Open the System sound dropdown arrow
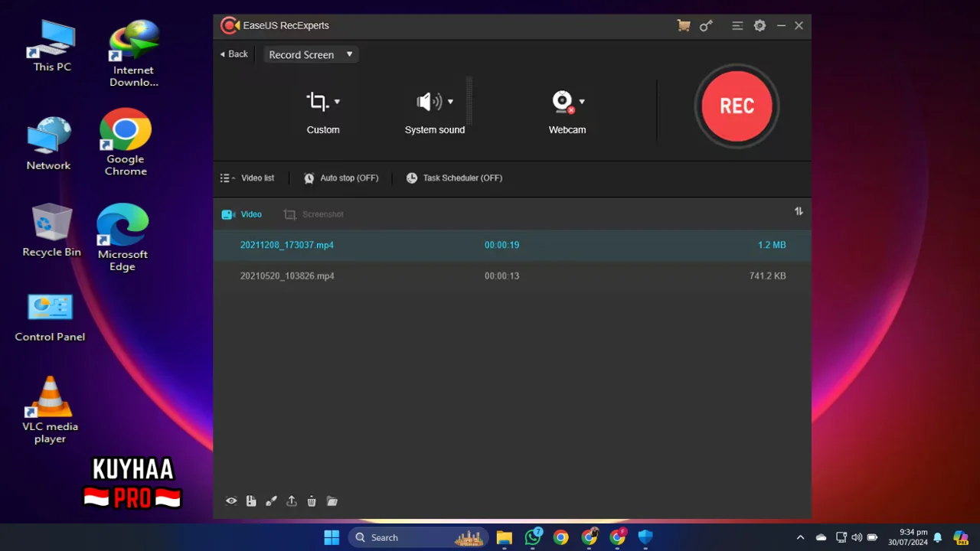Image resolution: width=980 pixels, height=551 pixels. [x=450, y=102]
